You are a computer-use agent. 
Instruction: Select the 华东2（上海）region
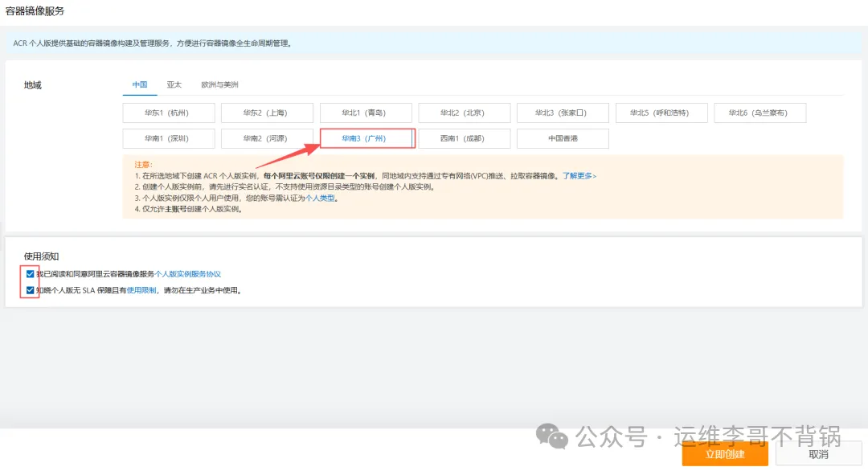pos(267,113)
